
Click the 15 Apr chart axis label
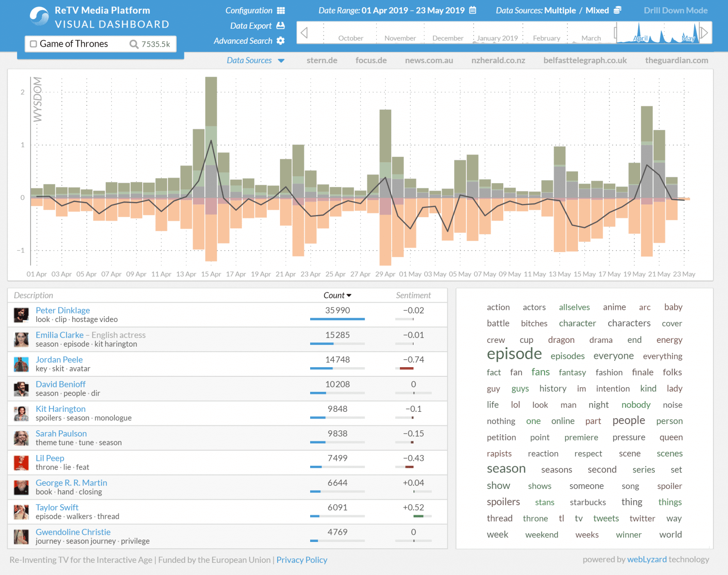pos(211,274)
